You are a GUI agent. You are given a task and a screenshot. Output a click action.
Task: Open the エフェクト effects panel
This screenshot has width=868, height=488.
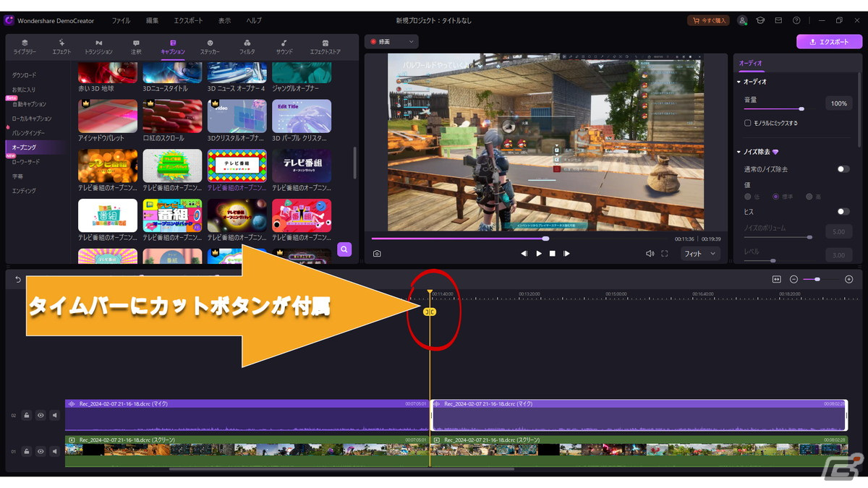click(x=61, y=47)
